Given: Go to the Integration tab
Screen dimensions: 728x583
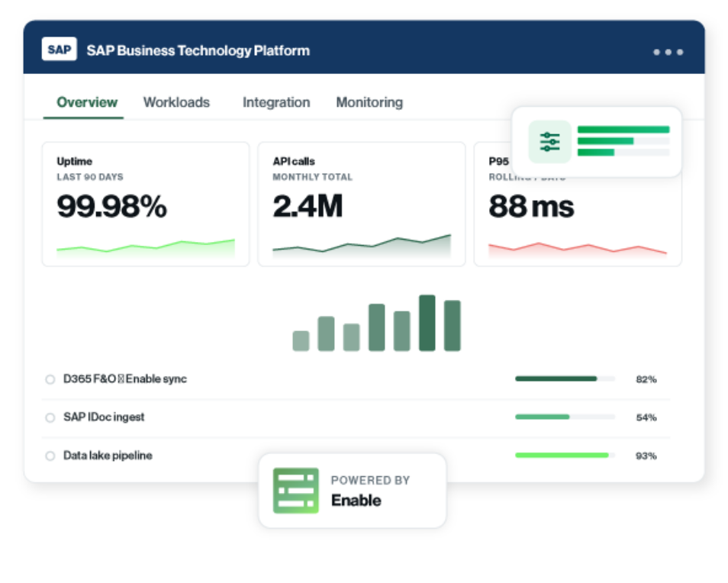Looking at the screenshot, I should click(x=276, y=102).
